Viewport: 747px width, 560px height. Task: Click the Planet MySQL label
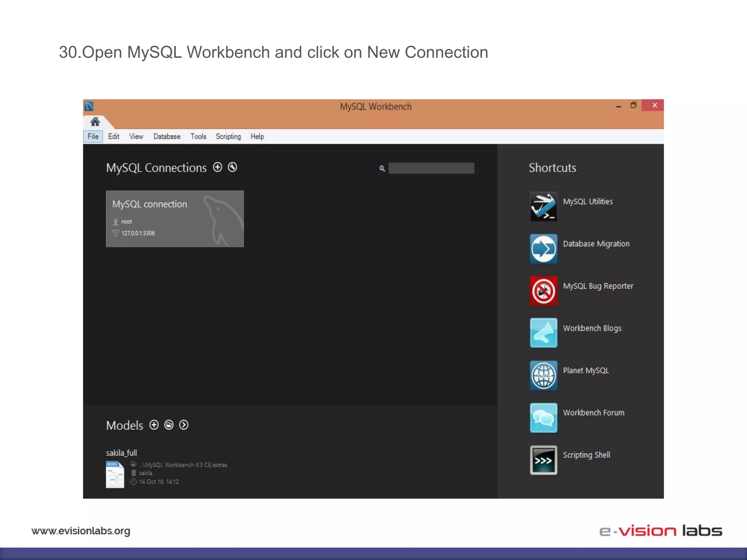coord(586,371)
